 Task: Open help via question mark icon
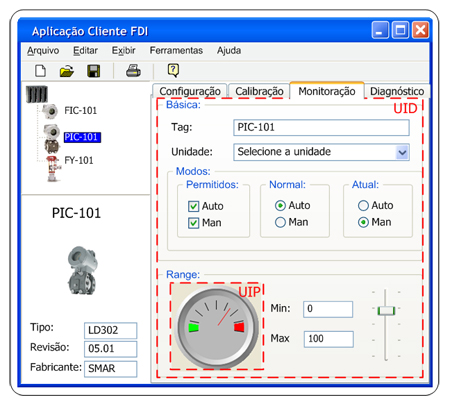coord(173,70)
